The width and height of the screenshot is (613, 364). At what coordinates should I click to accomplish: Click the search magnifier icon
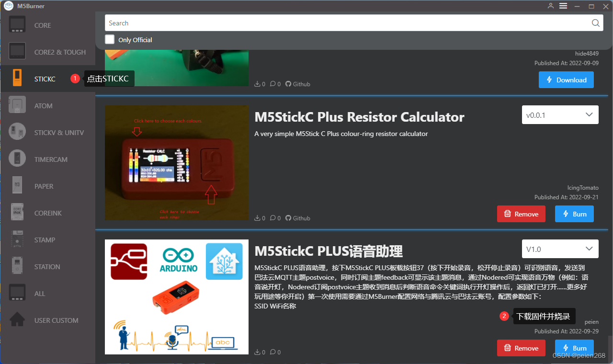tap(595, 23)
